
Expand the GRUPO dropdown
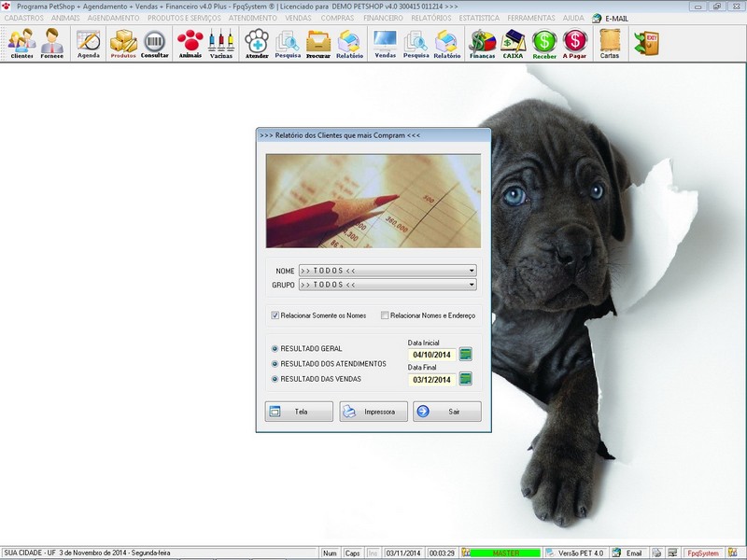click(x=471, y=287)
